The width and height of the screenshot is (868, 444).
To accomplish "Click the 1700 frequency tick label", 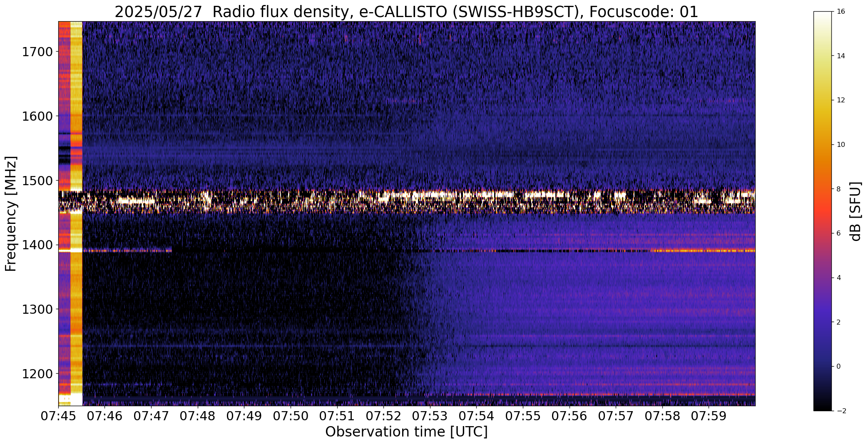I will 37,52.
